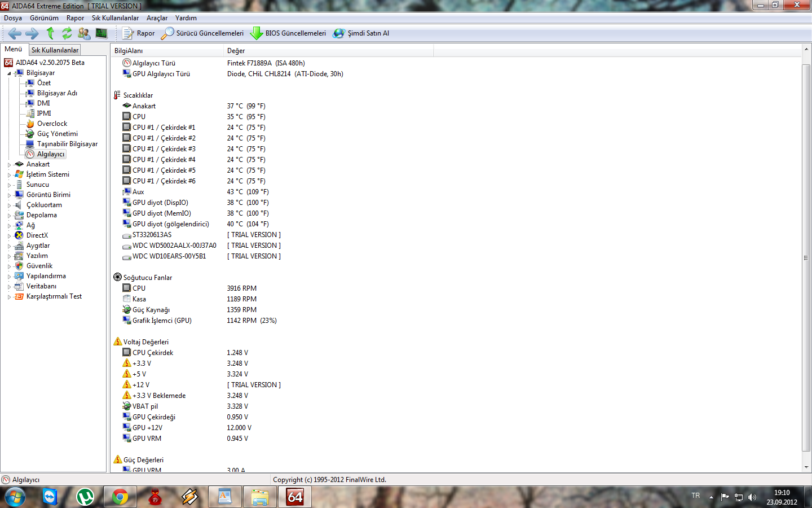This screenshot has width=812, height=508.
Task: Switch to the Sık Kullanılanlar tab
Action: pyautogui.click(x=55, y=50)
